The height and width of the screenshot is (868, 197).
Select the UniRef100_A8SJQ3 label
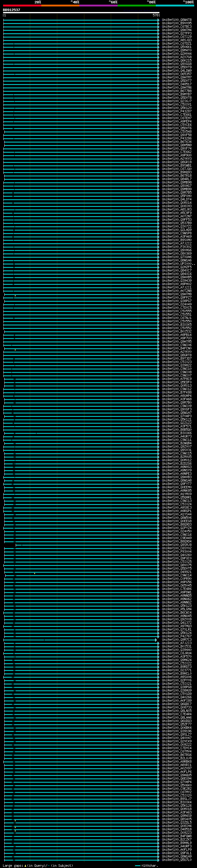[x=176, y=40]
